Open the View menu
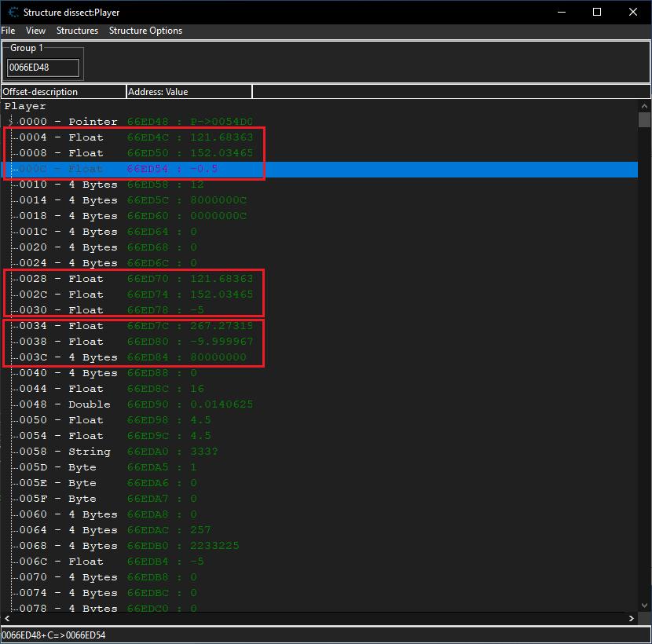This screenshot has width=652, height=644. [35, 31]
